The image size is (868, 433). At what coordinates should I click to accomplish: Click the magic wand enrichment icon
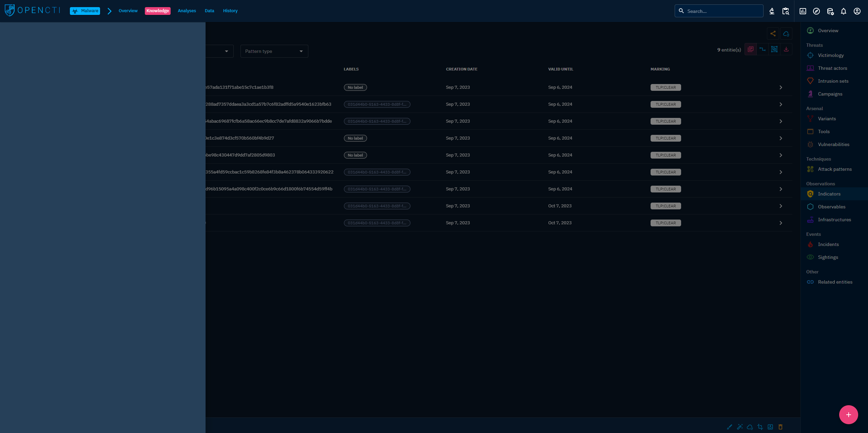point(740,427)
